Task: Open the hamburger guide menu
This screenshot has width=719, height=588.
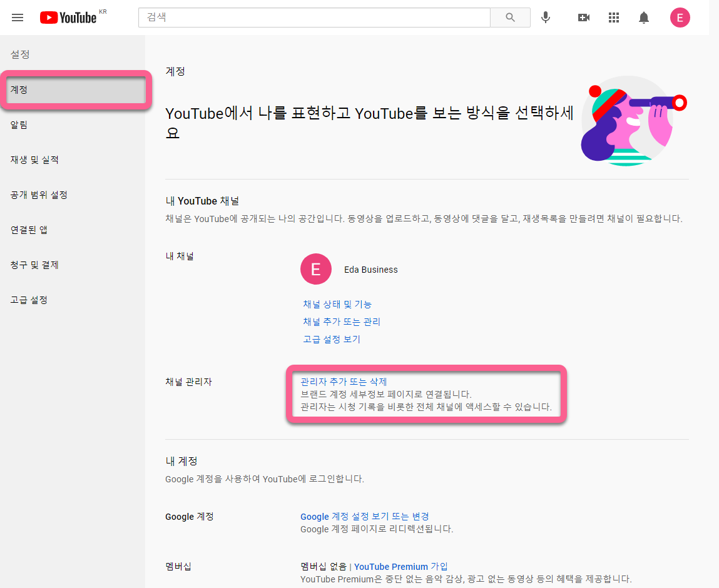Action: (x=18, y=18)
